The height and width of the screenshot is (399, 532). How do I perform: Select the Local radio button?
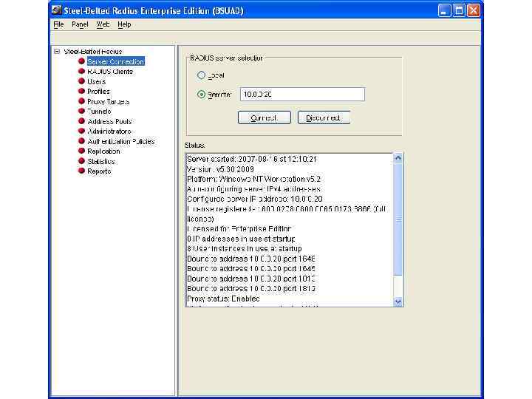tap(201, 75)
